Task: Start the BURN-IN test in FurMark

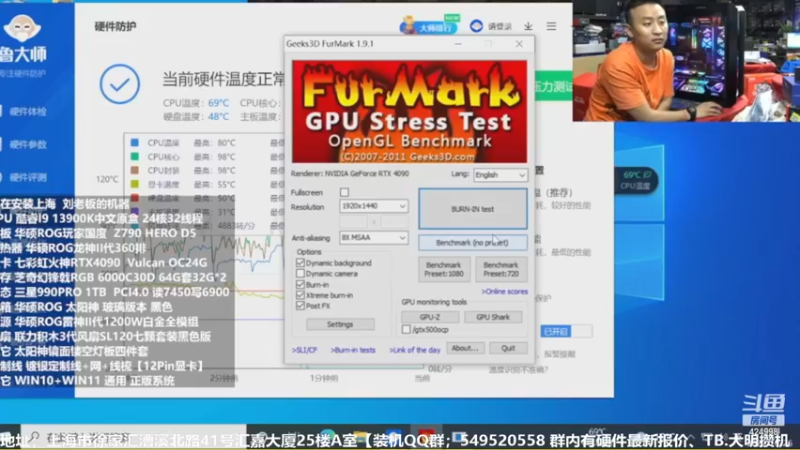Action: 472,209
